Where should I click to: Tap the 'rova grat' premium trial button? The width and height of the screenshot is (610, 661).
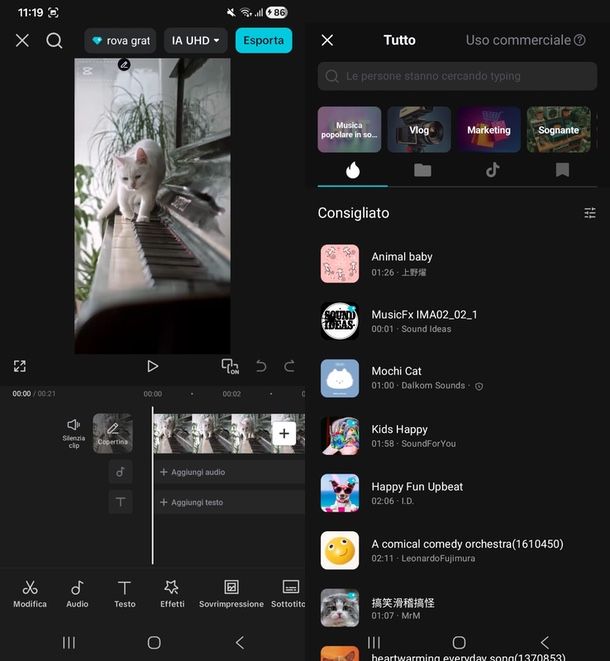tap(120, 40)
